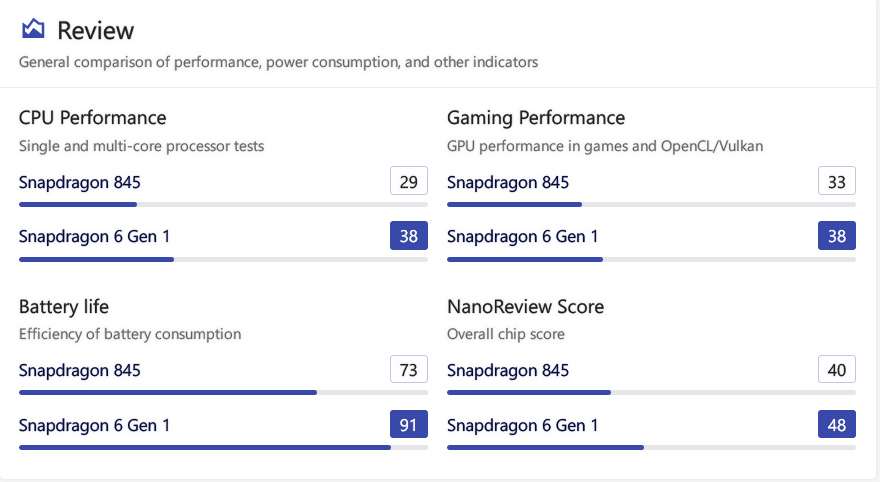Click the Gaming score badge showing 33
Viewport: 880px width, 482px height.
[836, 181]
